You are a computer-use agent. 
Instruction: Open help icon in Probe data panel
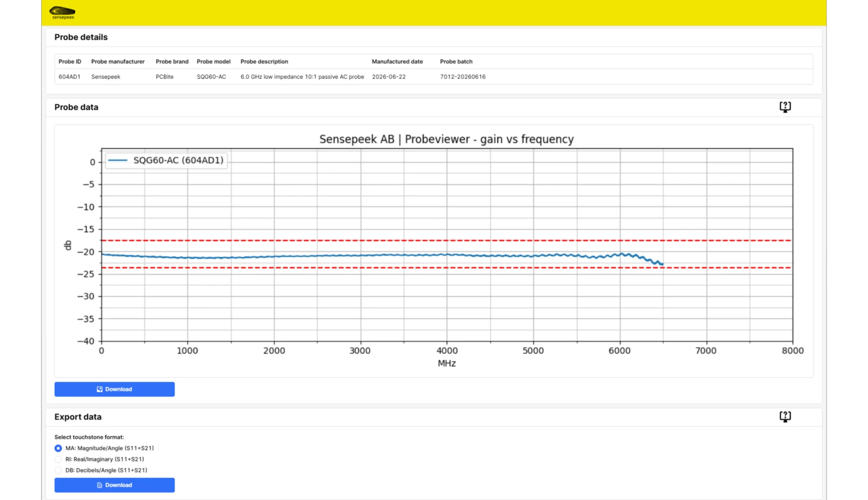pyautogui.click(x=785, y=107)
